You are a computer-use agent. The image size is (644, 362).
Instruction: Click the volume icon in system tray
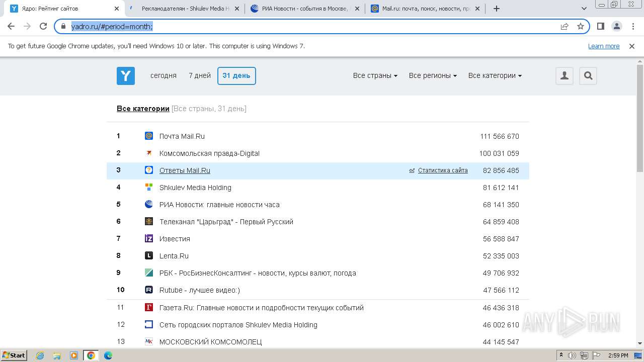coord(572,355)
